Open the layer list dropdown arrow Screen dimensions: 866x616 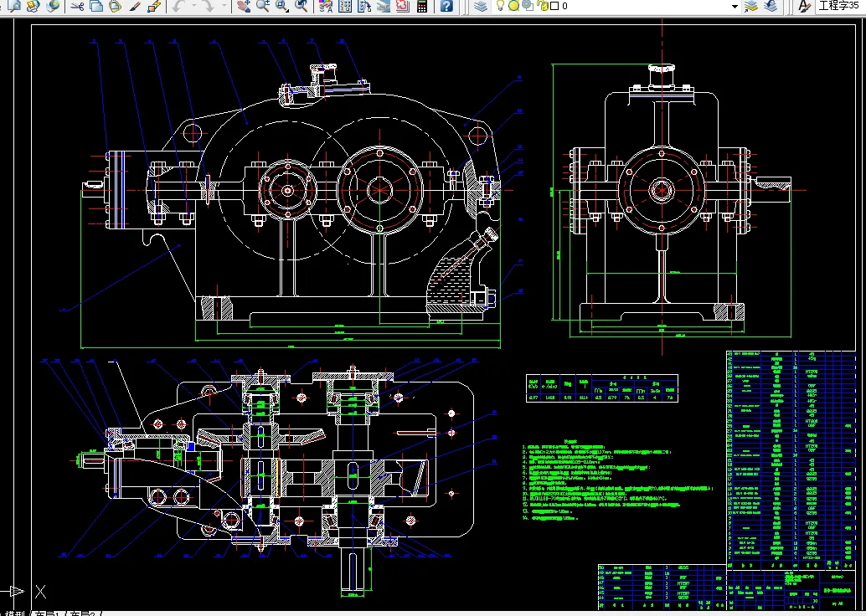coord(735,6)
